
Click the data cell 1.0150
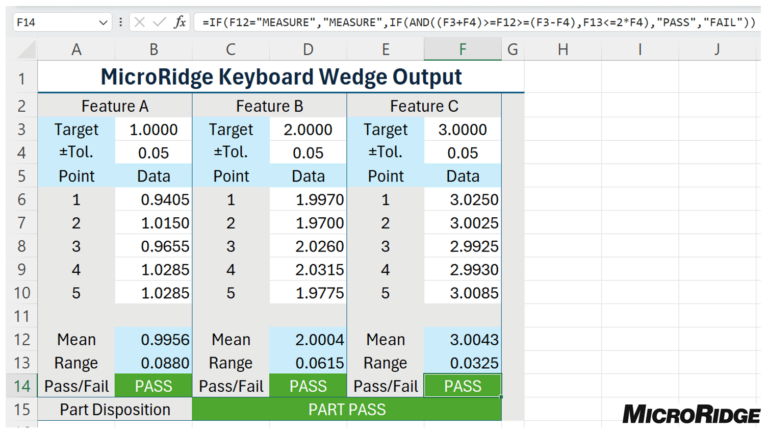pos(154,223)
